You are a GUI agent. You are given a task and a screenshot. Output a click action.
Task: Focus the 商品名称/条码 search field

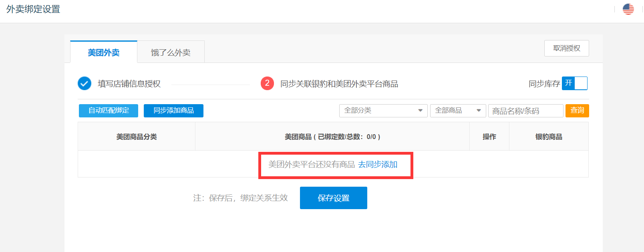pos(525,111)
